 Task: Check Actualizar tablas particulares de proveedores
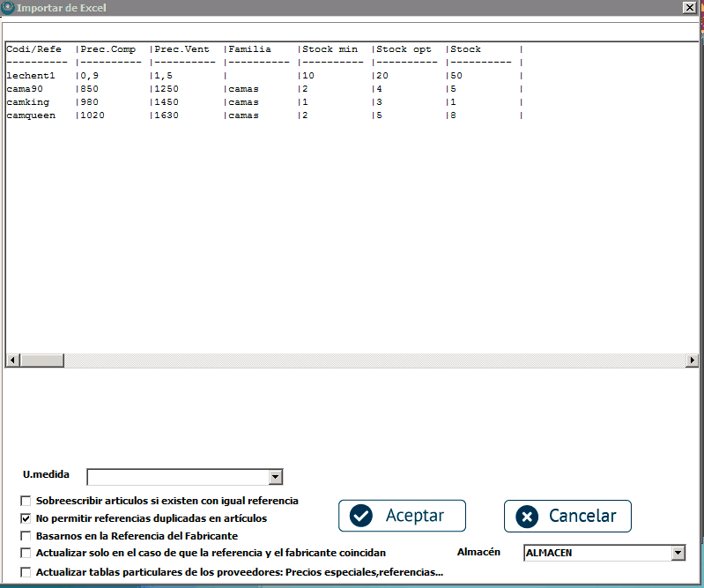point(26,572)
